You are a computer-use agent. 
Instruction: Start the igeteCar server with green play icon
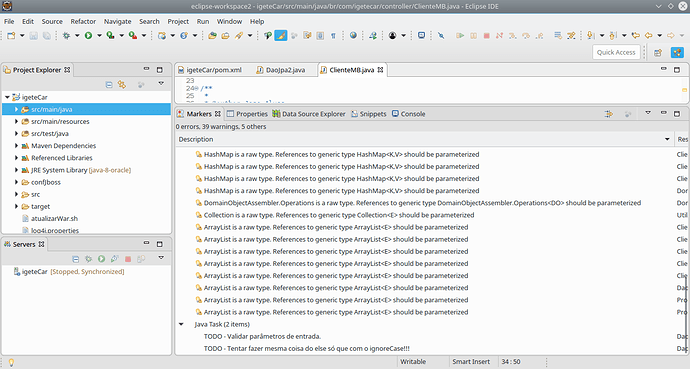[x=101, y=259]
